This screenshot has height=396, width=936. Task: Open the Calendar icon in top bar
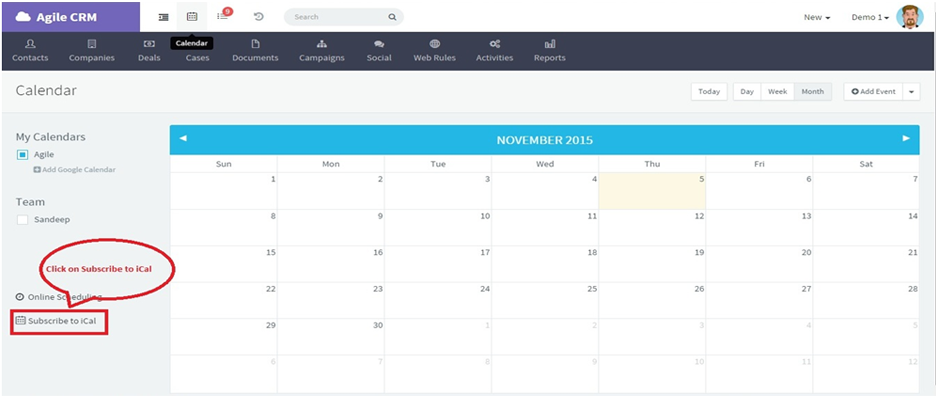pos(192,17)
